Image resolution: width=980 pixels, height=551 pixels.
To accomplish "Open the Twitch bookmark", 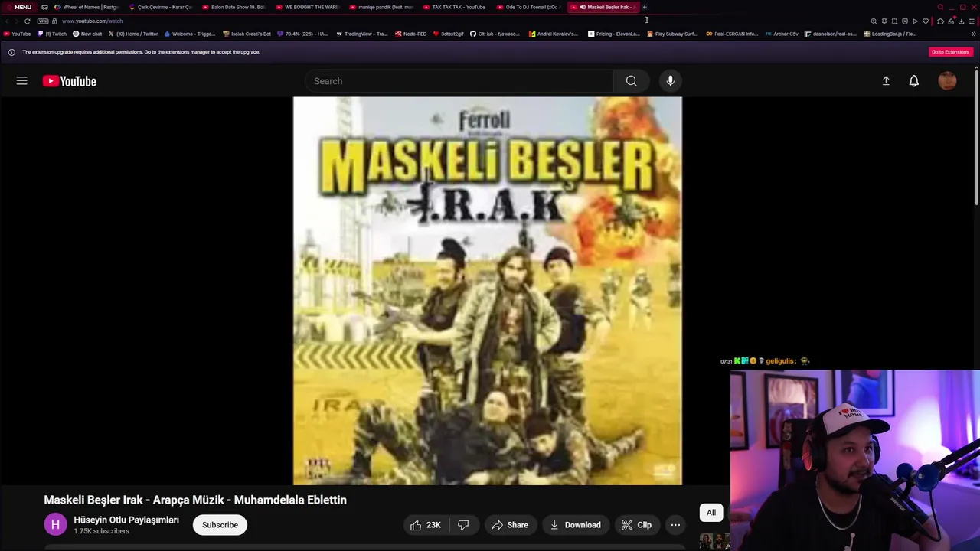I will (52, 34).
